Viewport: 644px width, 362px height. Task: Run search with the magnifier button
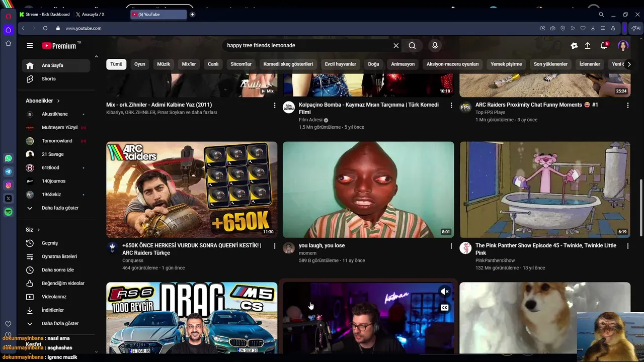tap(412, 46)
